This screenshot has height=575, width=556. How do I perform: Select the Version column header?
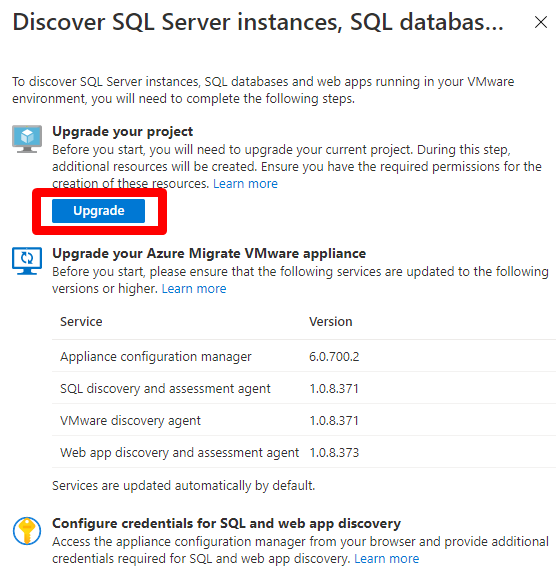click(330, 322)
